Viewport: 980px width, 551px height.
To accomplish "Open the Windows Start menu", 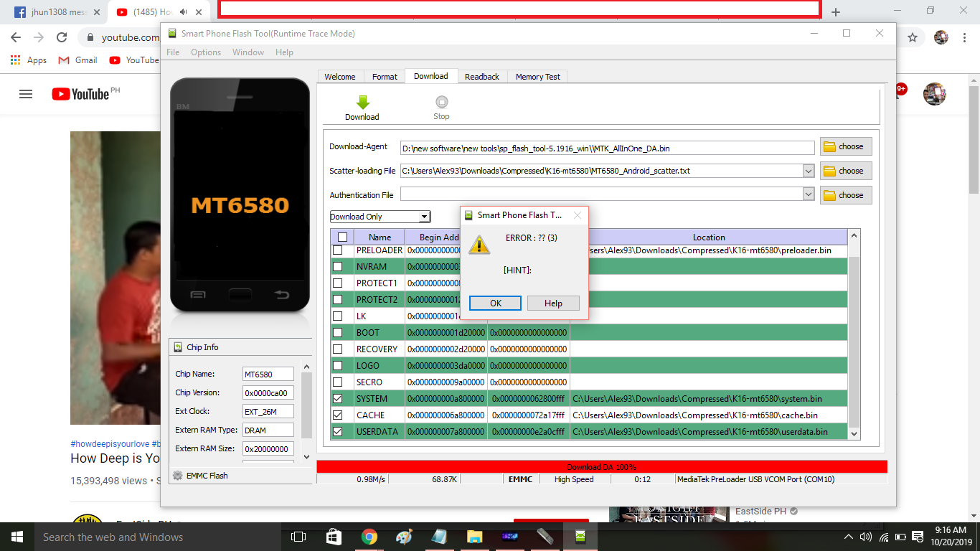I will pos(17,537).
